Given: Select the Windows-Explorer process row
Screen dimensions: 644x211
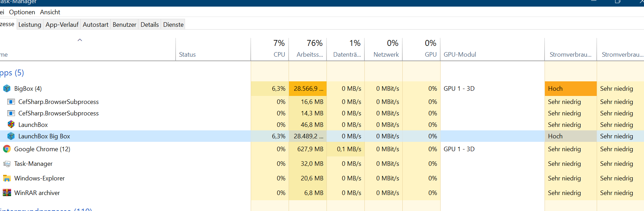Looking at the screenshot, I should pyautogui.click(x=322, y=178).
